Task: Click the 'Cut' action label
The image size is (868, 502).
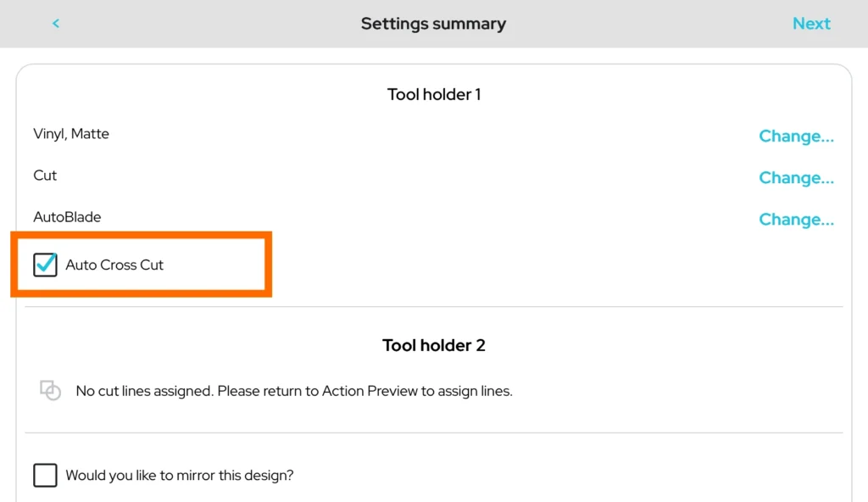Action: click(45, 176)
